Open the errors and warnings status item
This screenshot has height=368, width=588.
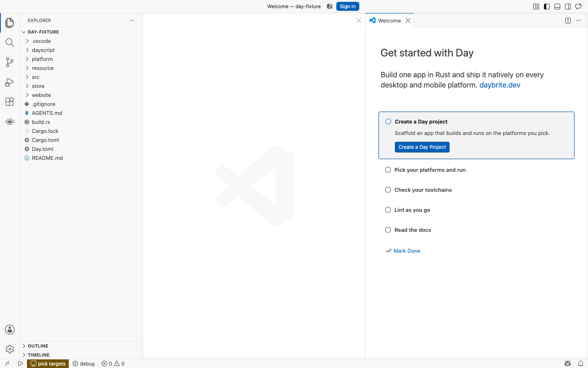pyautogui.click(x=113, y=364)
